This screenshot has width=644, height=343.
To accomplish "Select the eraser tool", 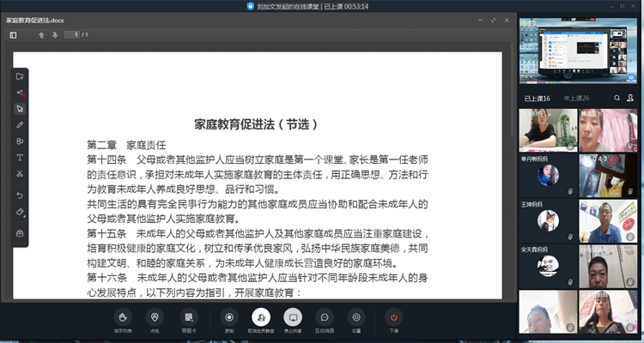I will click(x=20, y=212).
